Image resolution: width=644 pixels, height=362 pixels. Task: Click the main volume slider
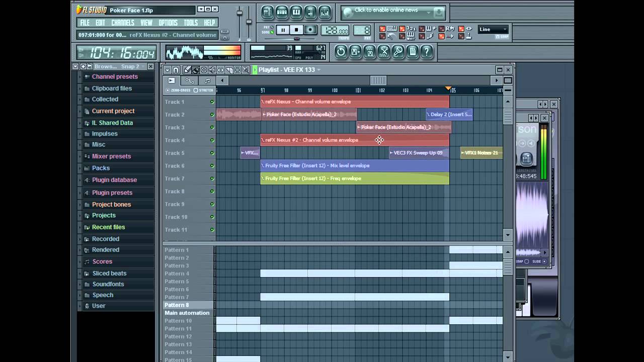[x=239, y=13]
